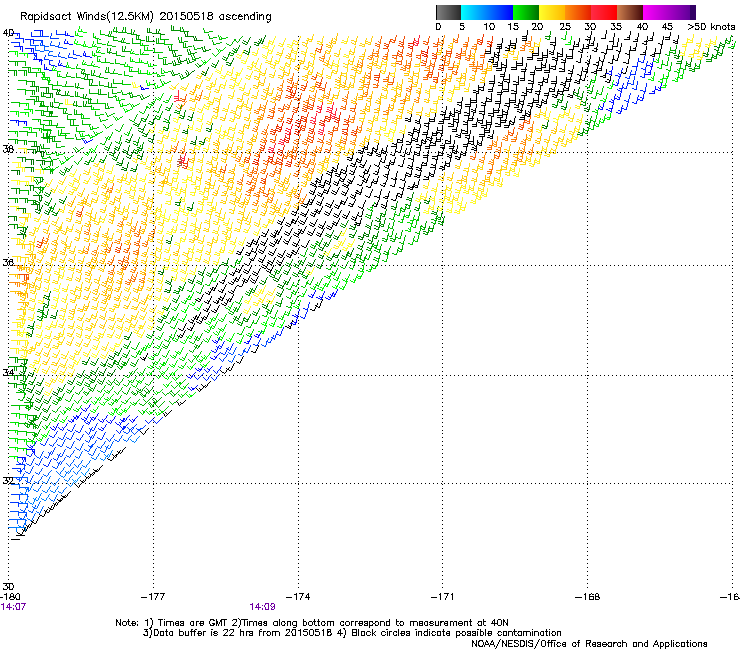The height and width of the screenshot is (650, 740).
Task: Click the orange 25-30 knots legend swatch
Action: point(578,12)
